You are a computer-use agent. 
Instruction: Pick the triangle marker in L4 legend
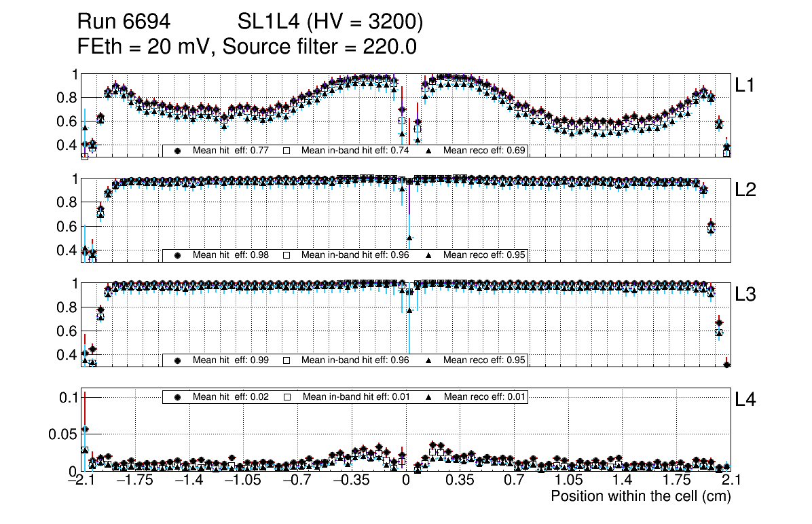pos(428,397)
